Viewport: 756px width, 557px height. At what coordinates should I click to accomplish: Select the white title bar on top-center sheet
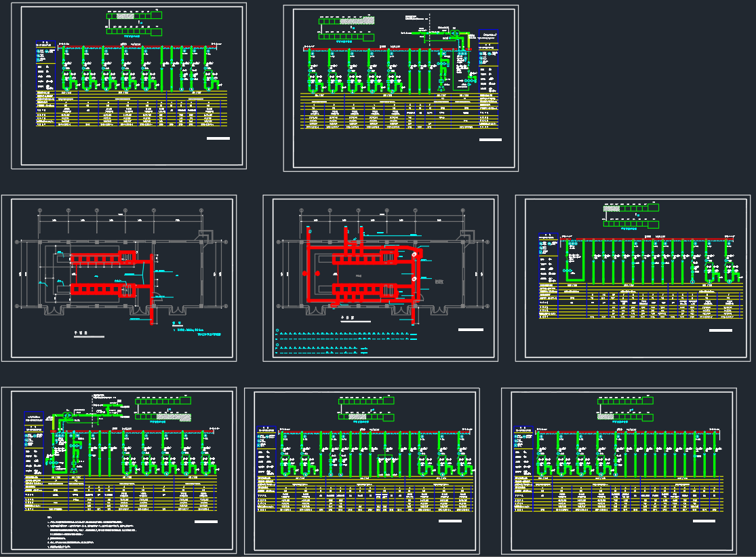(x=490, y=140)
